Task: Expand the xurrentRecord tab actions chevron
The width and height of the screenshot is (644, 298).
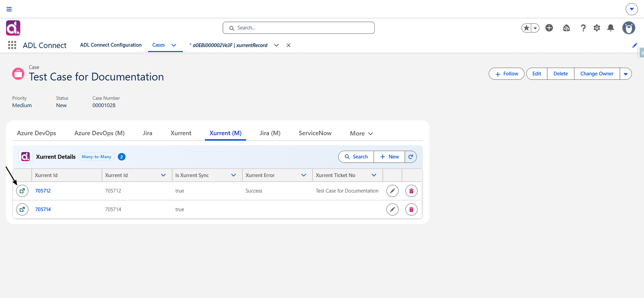Action: tap(277, 45)
